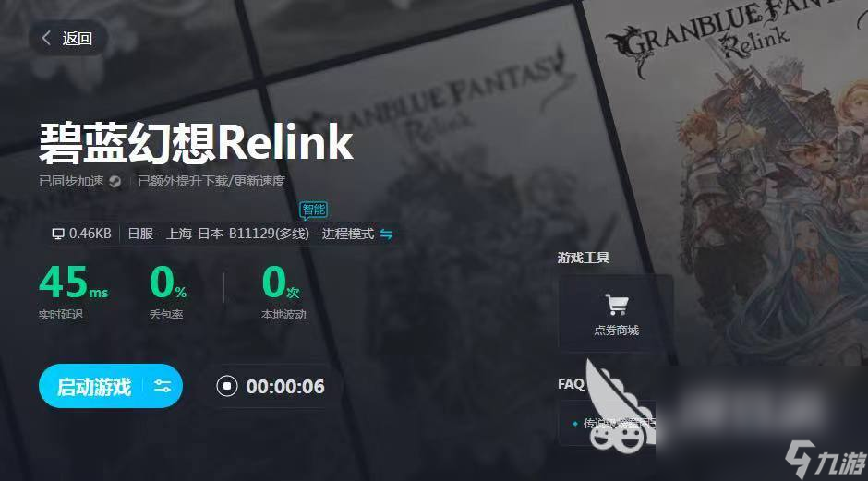
Task: Click the back chevron arrow icon
Action: click(46, 38)
